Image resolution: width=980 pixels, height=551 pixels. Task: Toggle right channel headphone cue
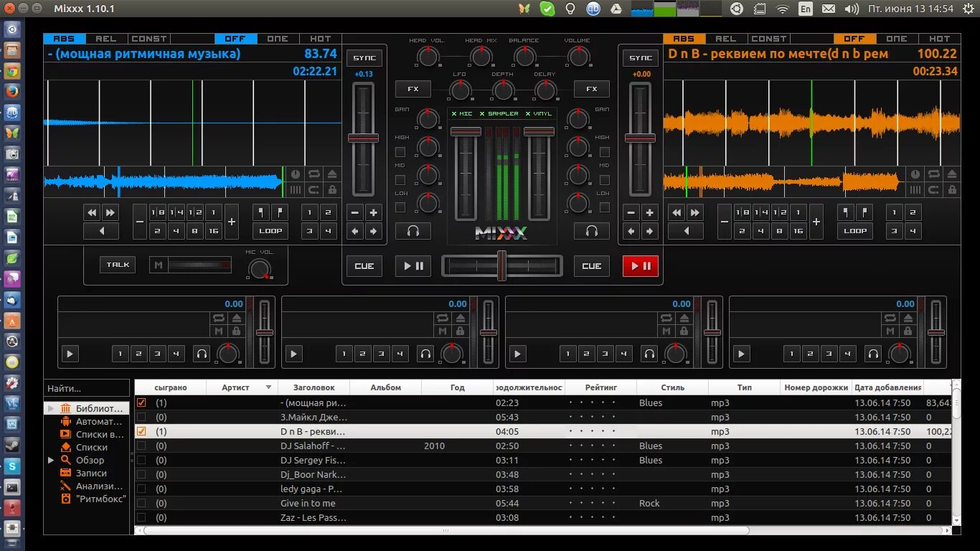point(591,231)
